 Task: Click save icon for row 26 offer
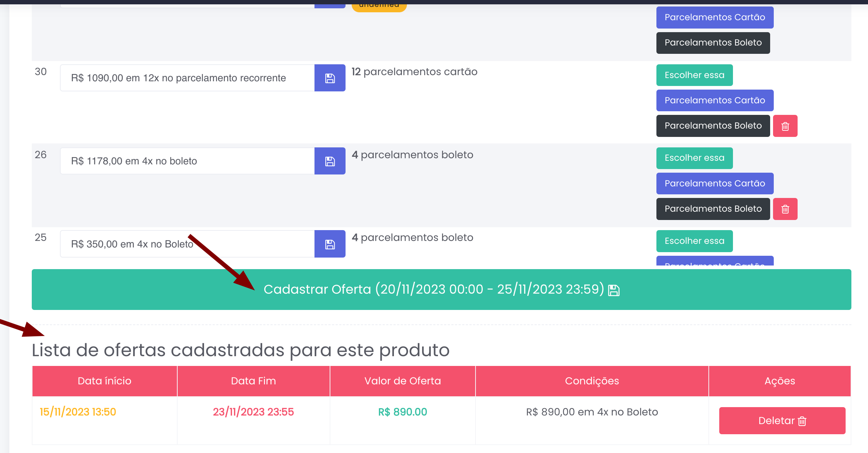[330, 161]
